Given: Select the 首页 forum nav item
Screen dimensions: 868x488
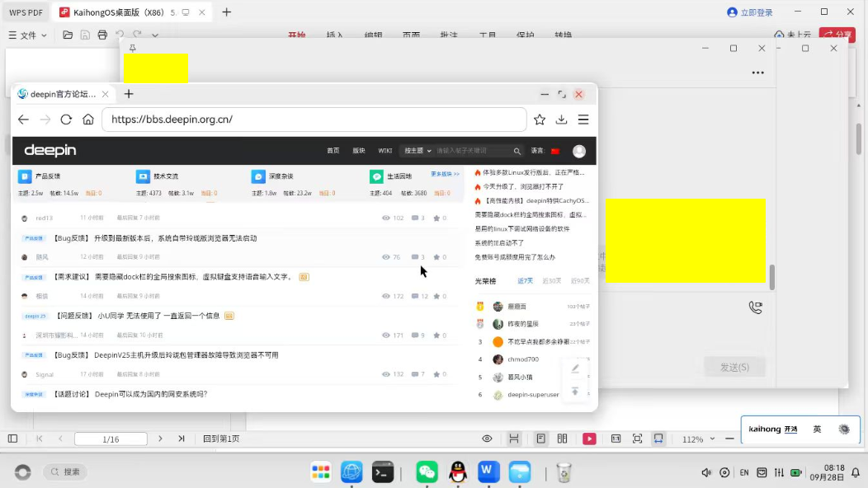Looking at the screenshot, I should click(x=333, y=151).
